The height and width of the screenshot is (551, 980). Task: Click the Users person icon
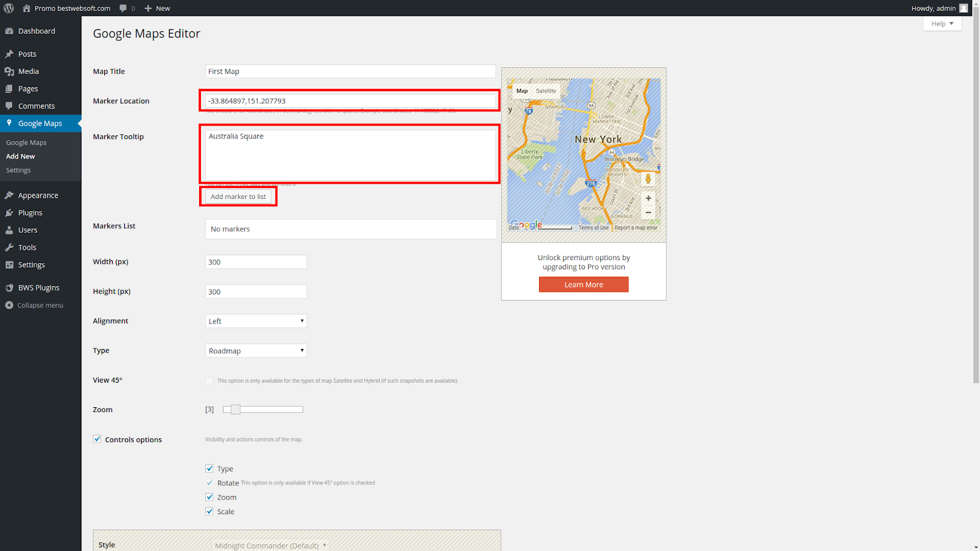(x=9, y=230)
